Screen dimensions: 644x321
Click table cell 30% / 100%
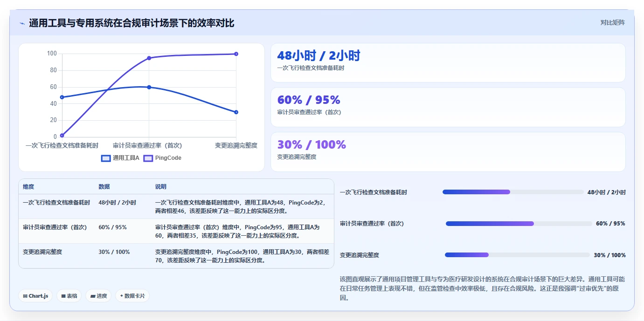[114, 252]
